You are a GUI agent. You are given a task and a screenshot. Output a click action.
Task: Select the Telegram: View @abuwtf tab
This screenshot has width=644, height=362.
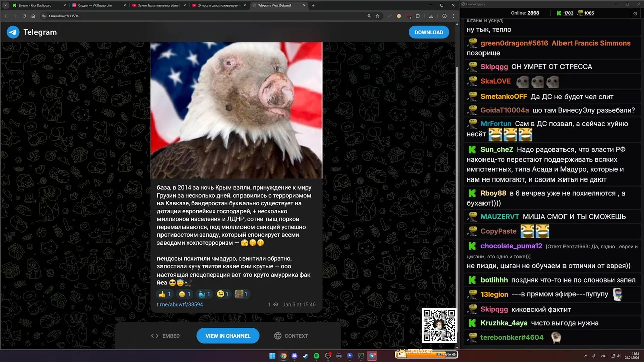pyautogui.click(x=278, y=5)
